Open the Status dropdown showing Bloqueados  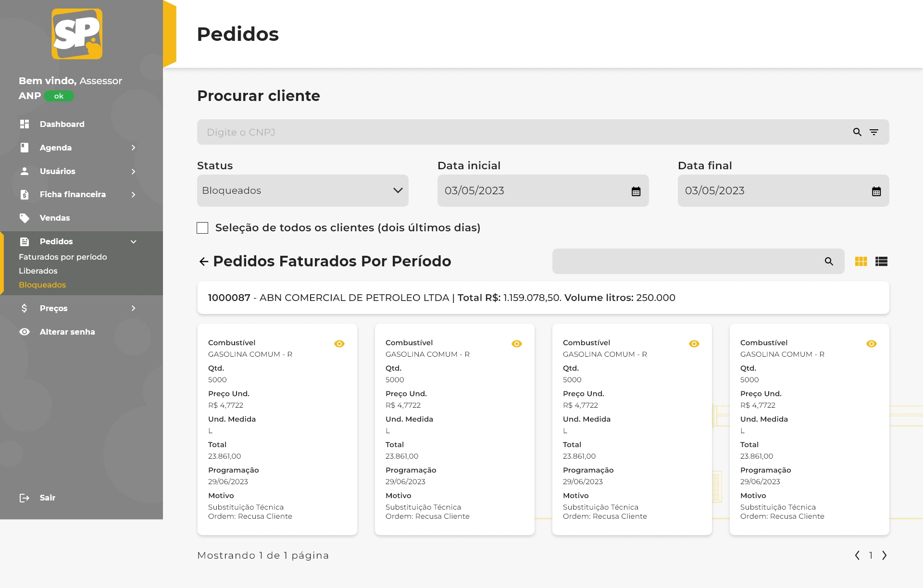coord(302,191)
